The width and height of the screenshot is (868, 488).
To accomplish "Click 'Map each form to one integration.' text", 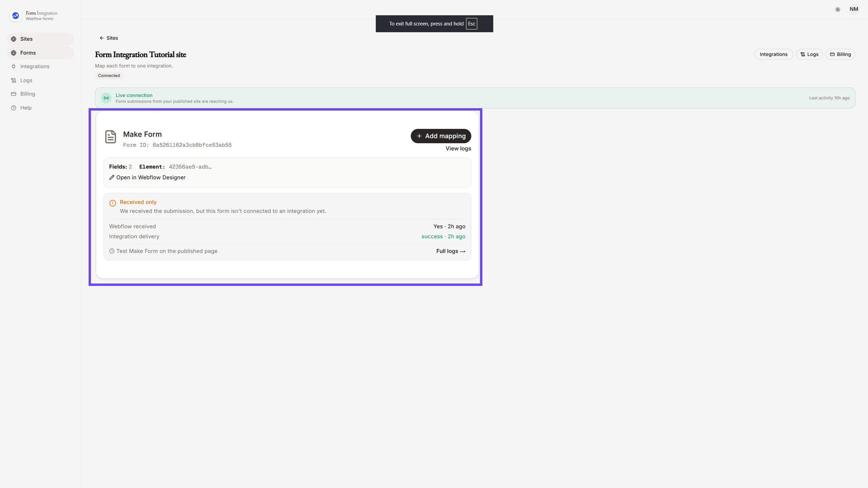I will [x=134, y=66].
